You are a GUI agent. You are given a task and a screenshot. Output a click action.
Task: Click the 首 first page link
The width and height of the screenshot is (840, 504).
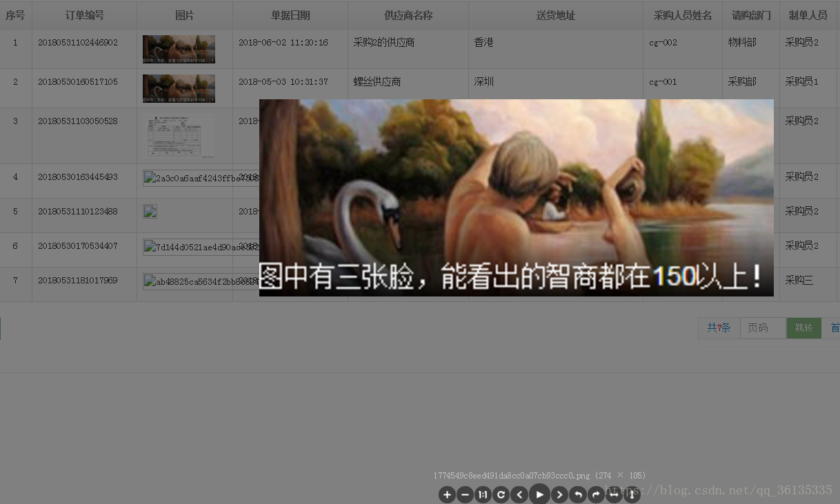834,328
